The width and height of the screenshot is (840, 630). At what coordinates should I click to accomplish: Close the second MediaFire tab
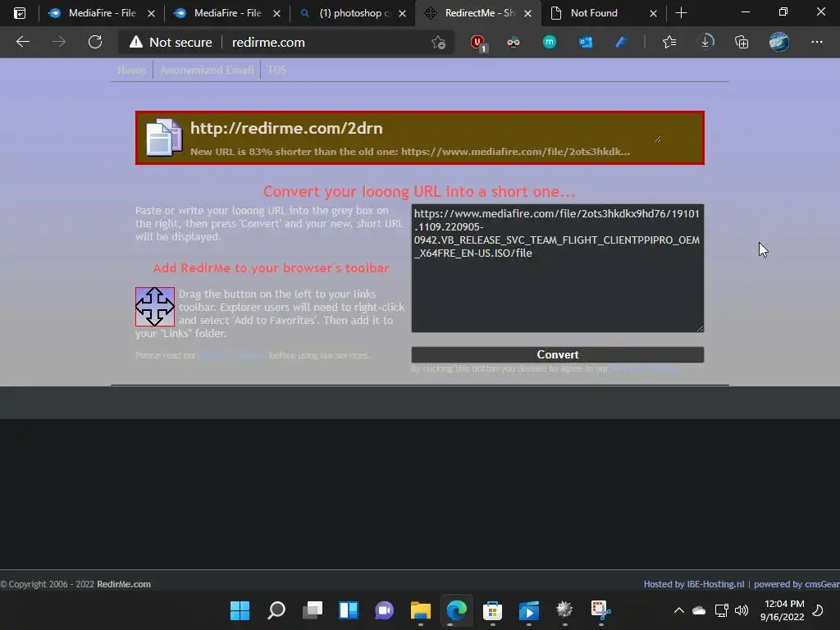pyautogui.click(x=276, y=13)
